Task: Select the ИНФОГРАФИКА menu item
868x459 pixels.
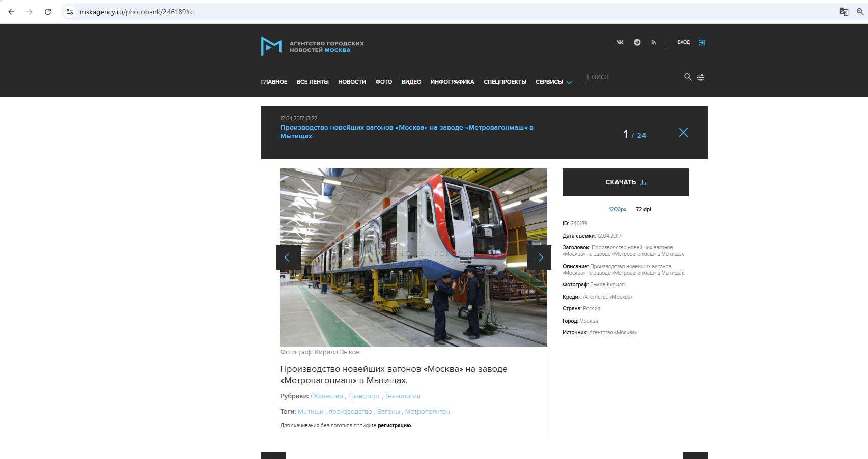Action: [452, 82]
